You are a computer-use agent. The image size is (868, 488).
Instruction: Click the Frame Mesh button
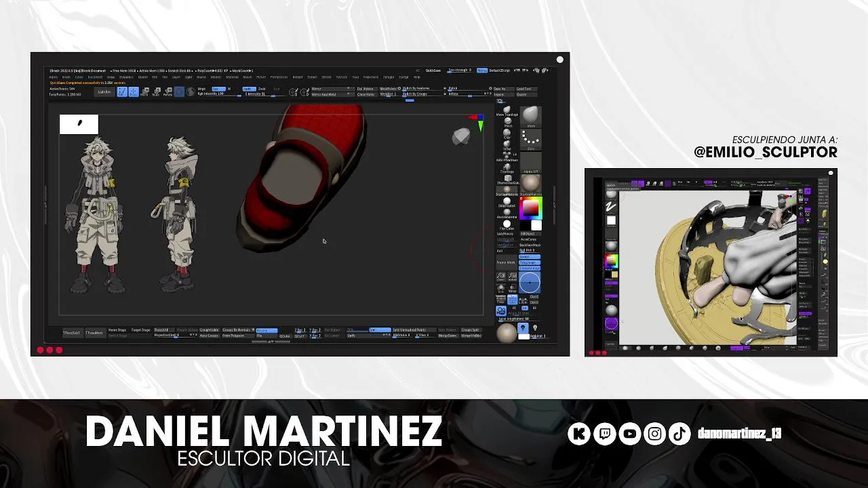tap(506, 262)
